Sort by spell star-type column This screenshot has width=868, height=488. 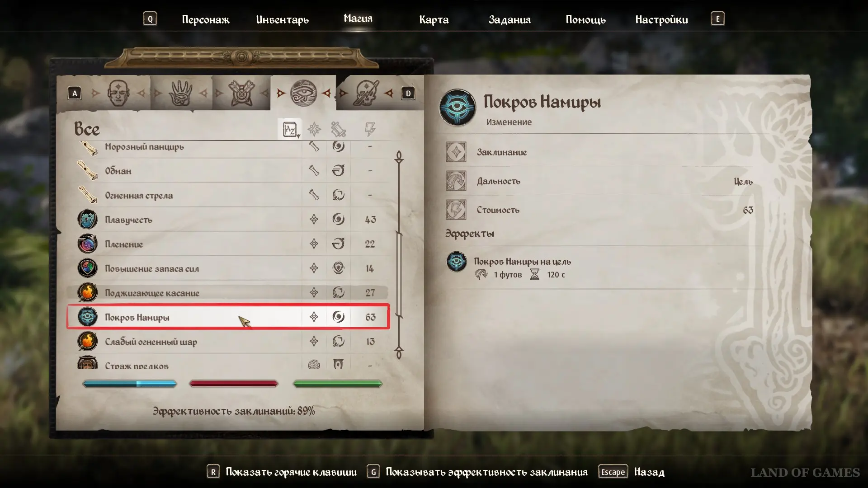(x=314, y=129)
